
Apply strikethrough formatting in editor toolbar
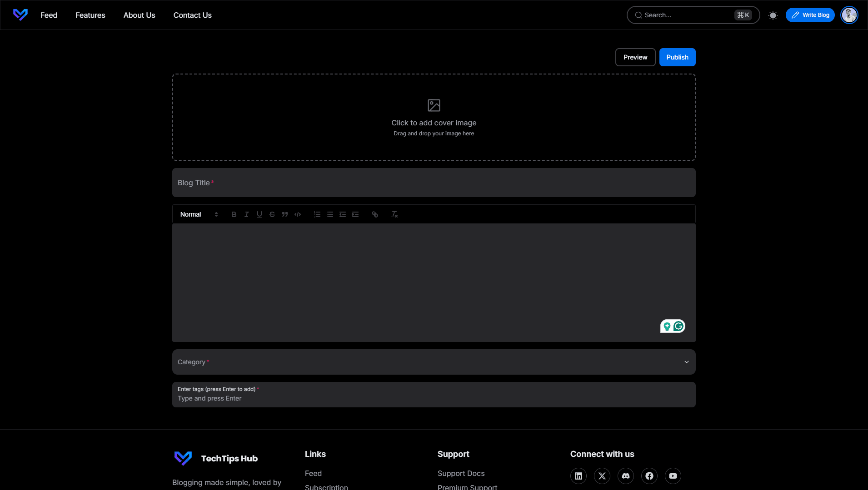tap(272, 214)
